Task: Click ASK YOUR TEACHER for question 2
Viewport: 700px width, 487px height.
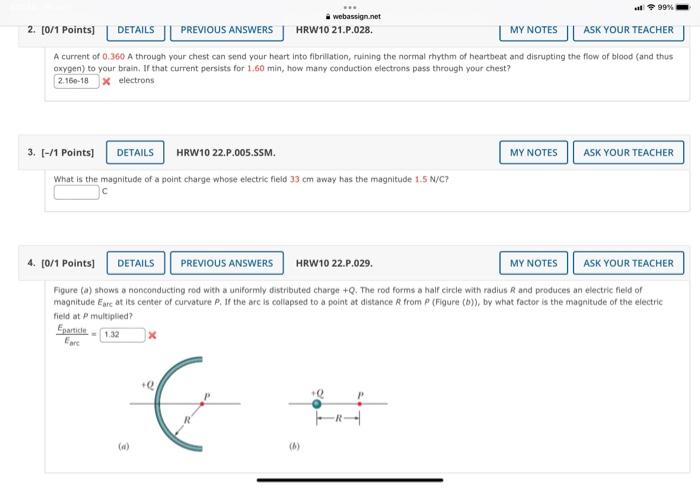Action: 628,31
